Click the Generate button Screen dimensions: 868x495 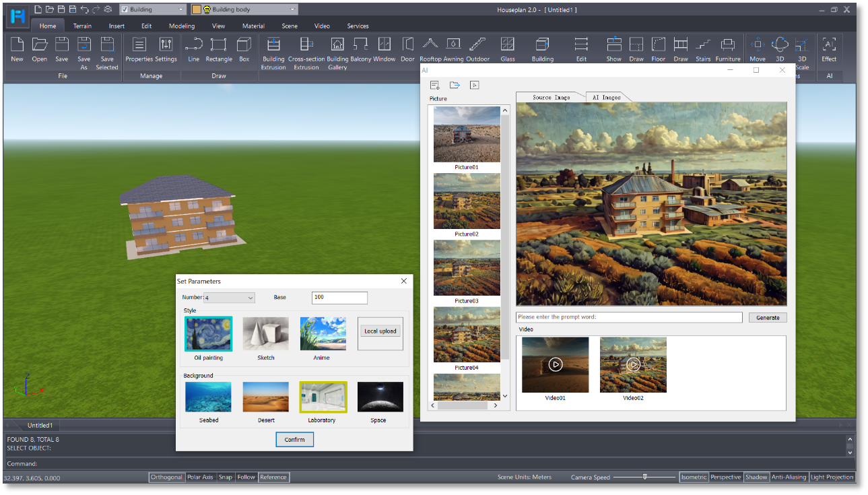click(767, 317)
